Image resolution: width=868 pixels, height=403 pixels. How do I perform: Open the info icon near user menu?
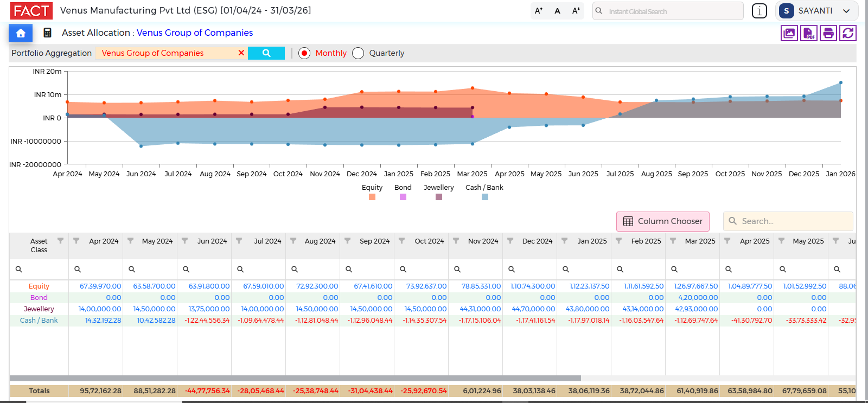pyautogui.click(x=759, y=11)
